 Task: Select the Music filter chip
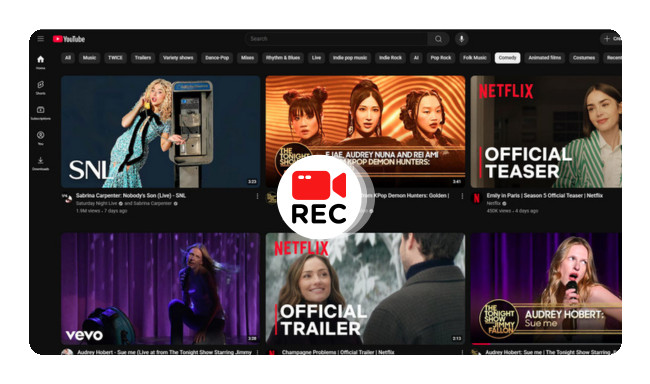tap(89, 58)
